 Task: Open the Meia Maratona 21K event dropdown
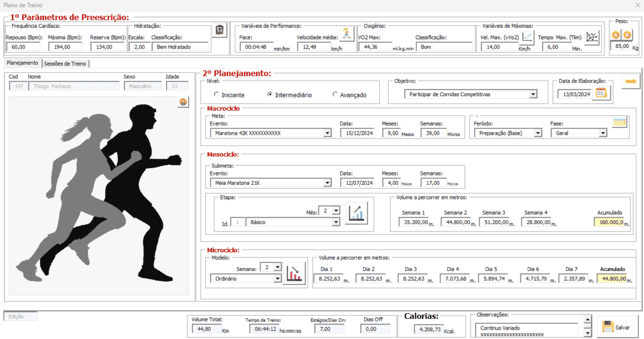pos(327,183)
